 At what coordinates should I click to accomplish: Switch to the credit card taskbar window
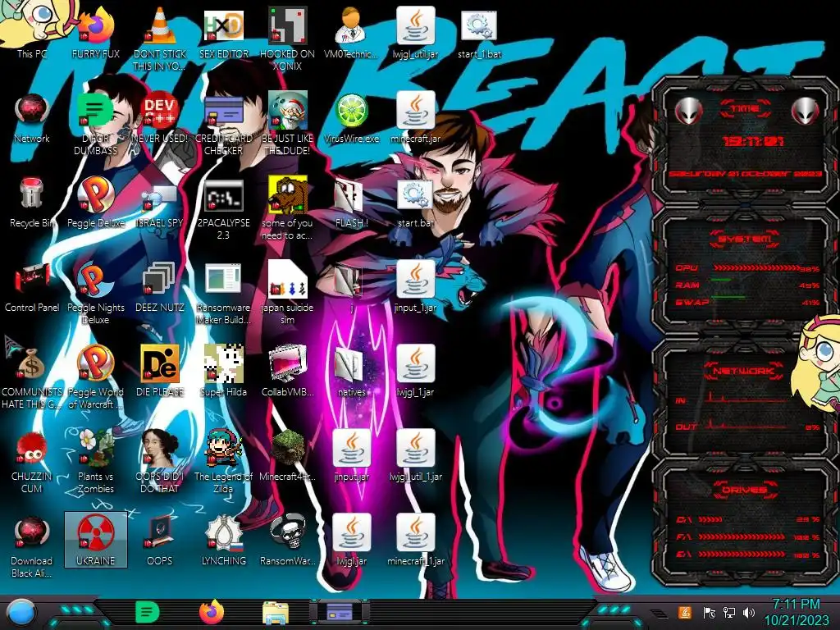pyautogui.click(x=340, y=612)
